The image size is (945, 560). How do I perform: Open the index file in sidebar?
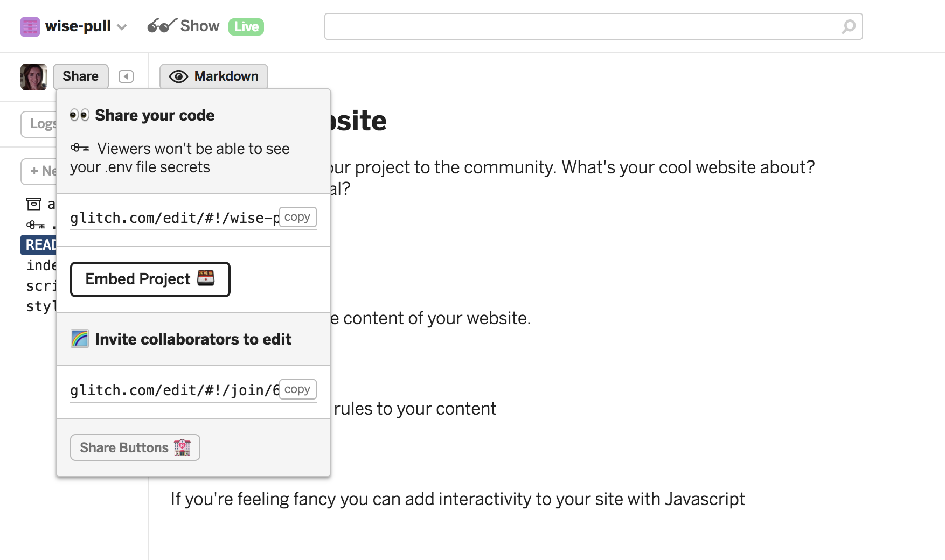pyautogui.click(x=41, y=265)
